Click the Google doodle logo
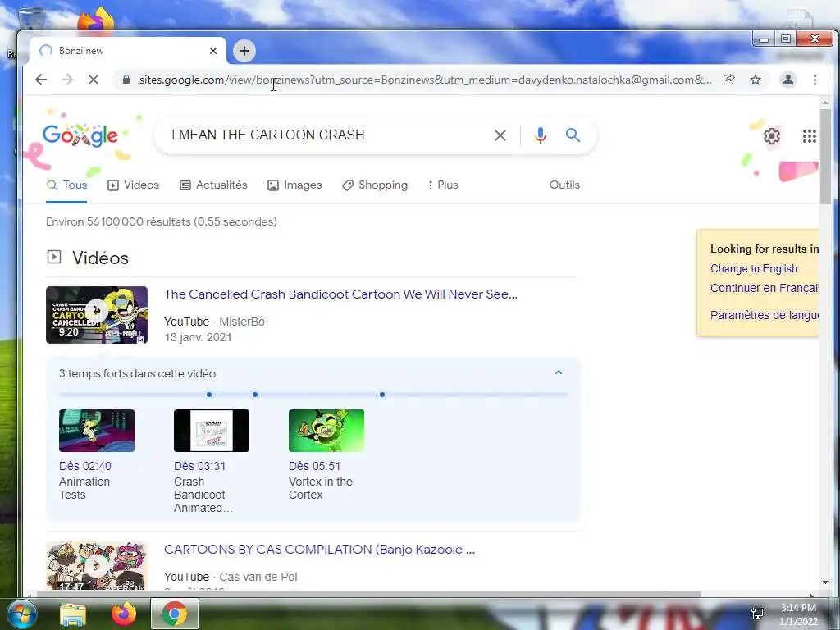The image size is (840, 630). point(80,135)
